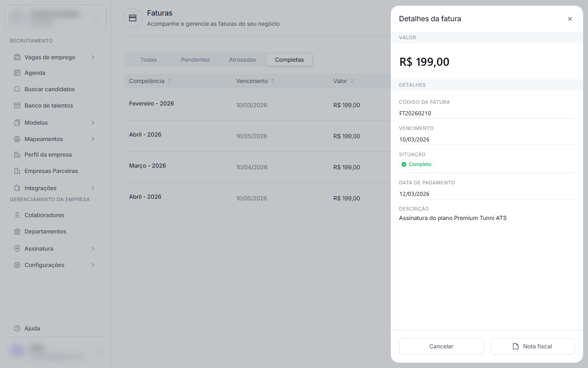
Task: Click the R$ 199,00 amount in details panel
Action: (x=424, y=62)
